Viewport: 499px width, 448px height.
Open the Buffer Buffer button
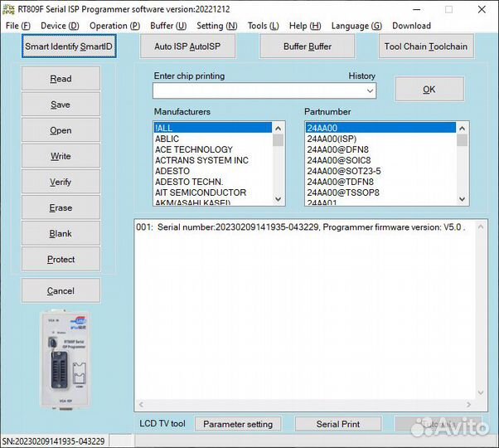coord(307,46)
